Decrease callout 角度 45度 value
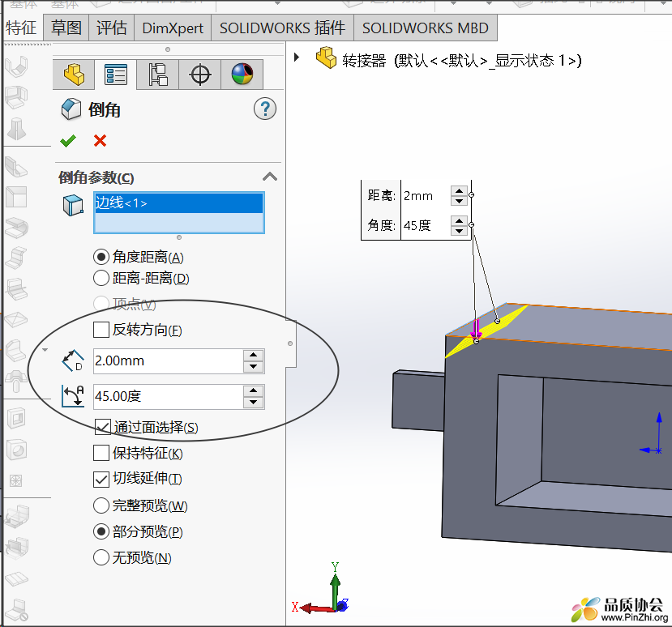The image size is (672, 627). click(x=459, y=230)
